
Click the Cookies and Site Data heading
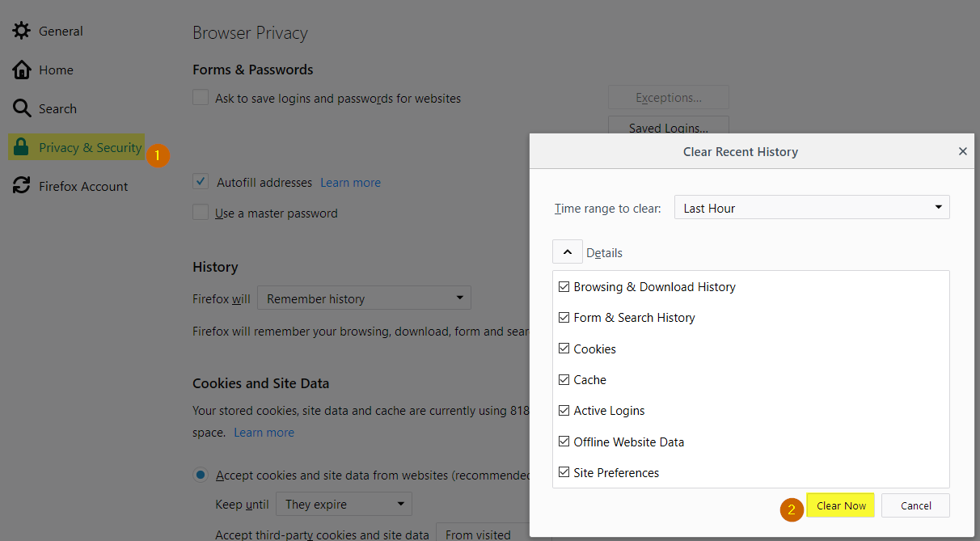pyautogui.click(x=260, y=383)
